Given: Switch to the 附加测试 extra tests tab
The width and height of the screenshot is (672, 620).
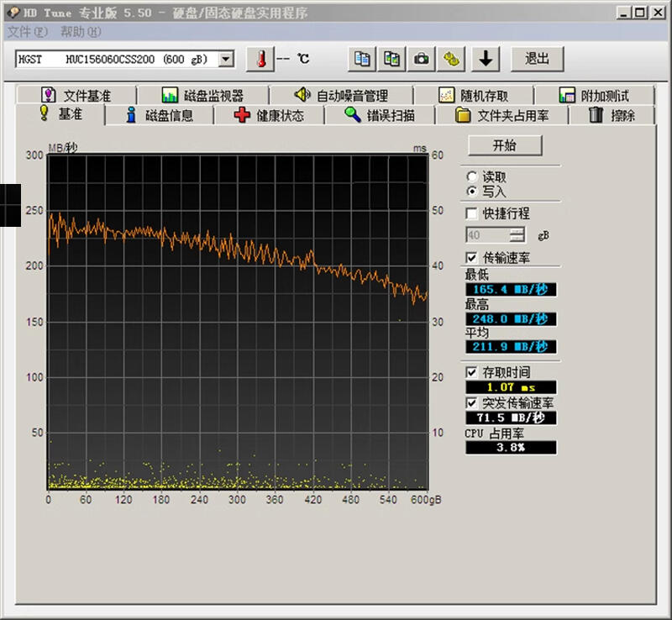Looking at the screenshot, I should tap(595, 95).
